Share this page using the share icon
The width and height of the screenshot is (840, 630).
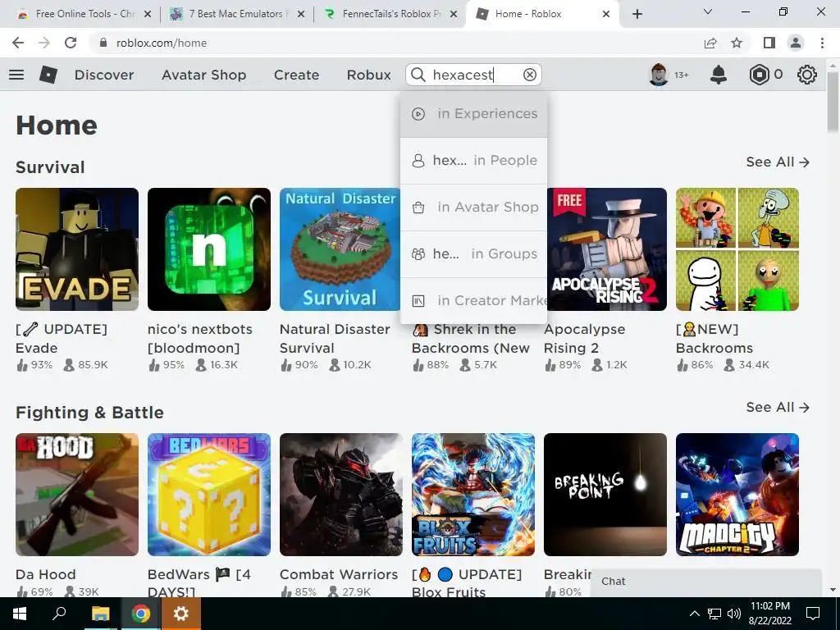click(x=710, y=43)
